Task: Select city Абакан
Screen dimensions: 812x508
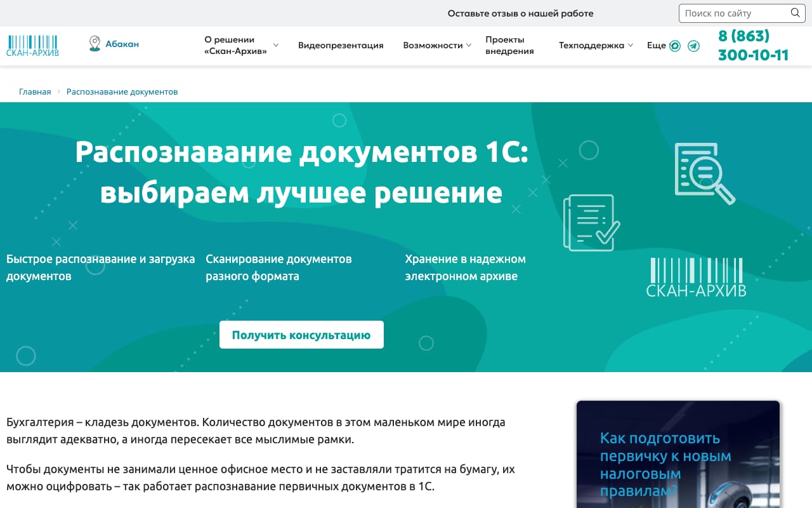Action: coord(122,44)
